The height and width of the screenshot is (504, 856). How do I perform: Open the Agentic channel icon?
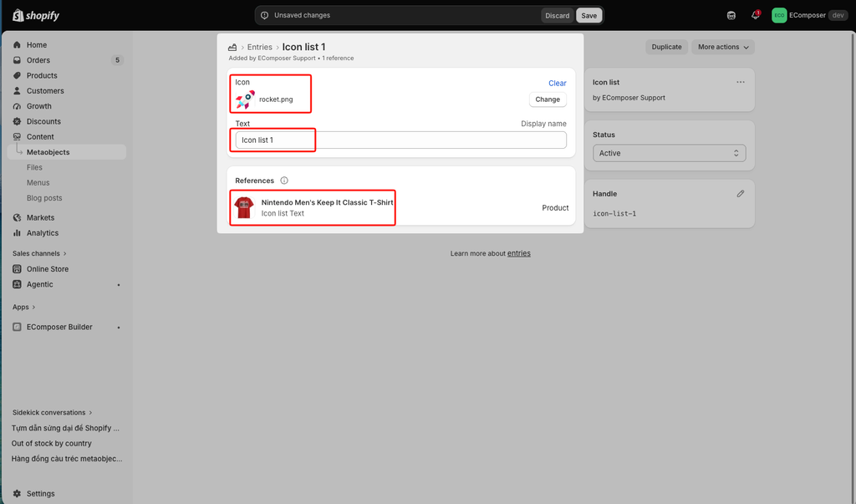pos(17,284)
